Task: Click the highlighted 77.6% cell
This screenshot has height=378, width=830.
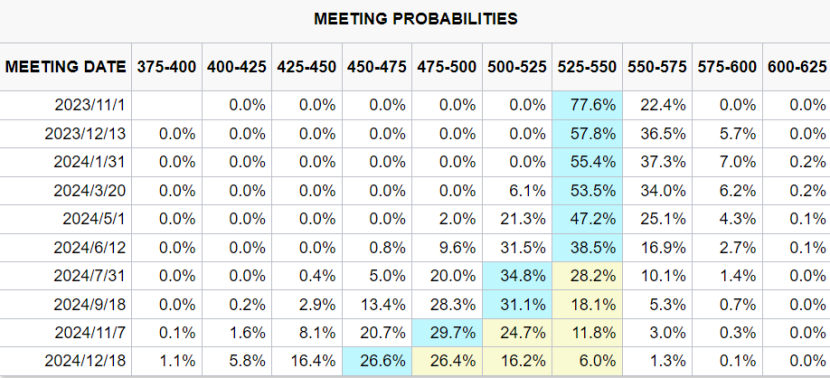Action: pos(587,105)
